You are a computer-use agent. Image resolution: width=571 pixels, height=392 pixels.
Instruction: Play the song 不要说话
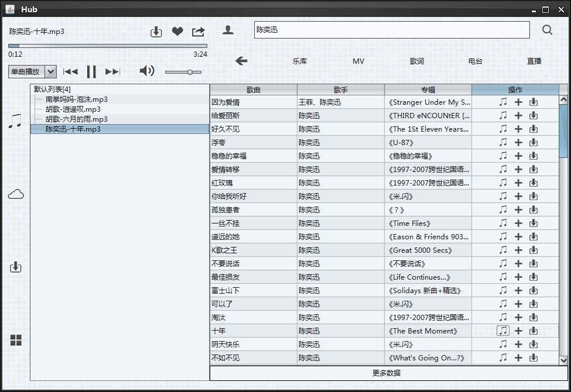(503, 263)
